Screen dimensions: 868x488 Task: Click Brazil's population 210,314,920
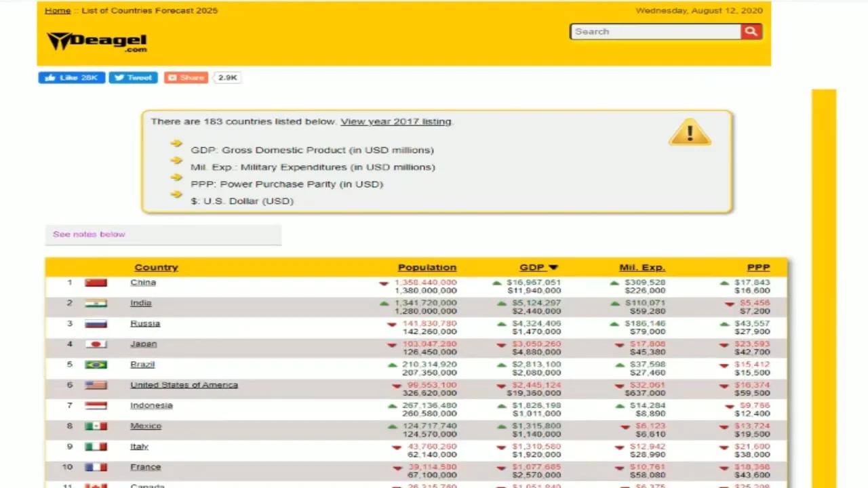(x=429, y=365)
